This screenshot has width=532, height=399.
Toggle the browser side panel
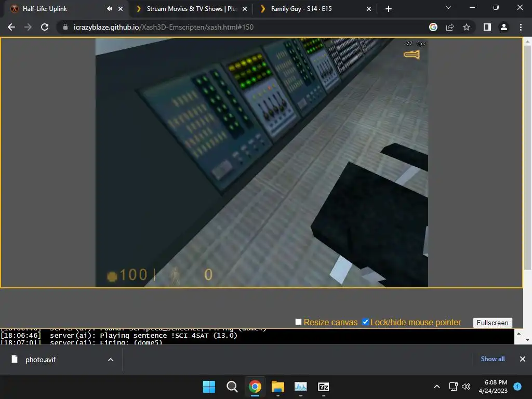point(487,27)
